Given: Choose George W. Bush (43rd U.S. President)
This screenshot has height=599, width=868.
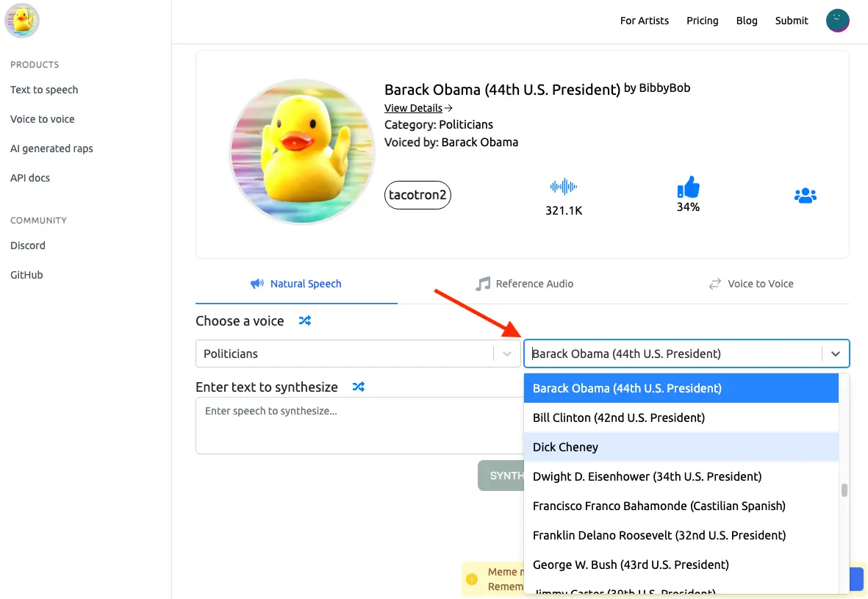Looking at the screenshot, I should 681,564.
